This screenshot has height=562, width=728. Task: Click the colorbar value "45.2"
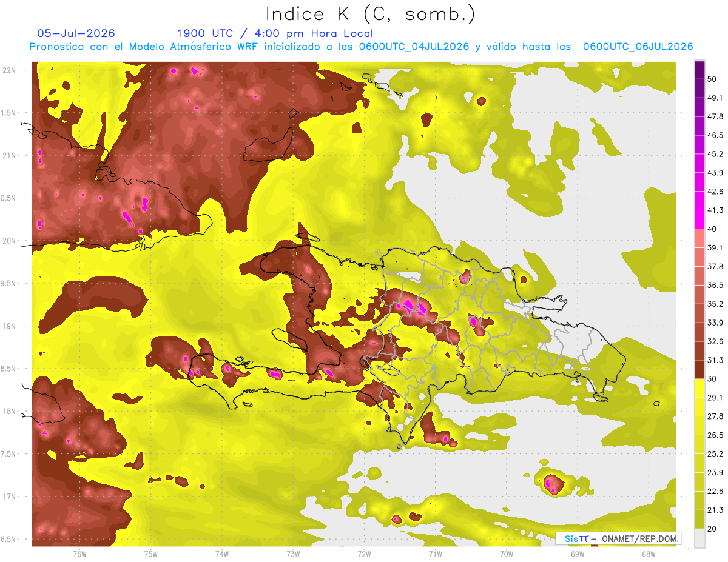pyautogui.click(x=715, y=154)
